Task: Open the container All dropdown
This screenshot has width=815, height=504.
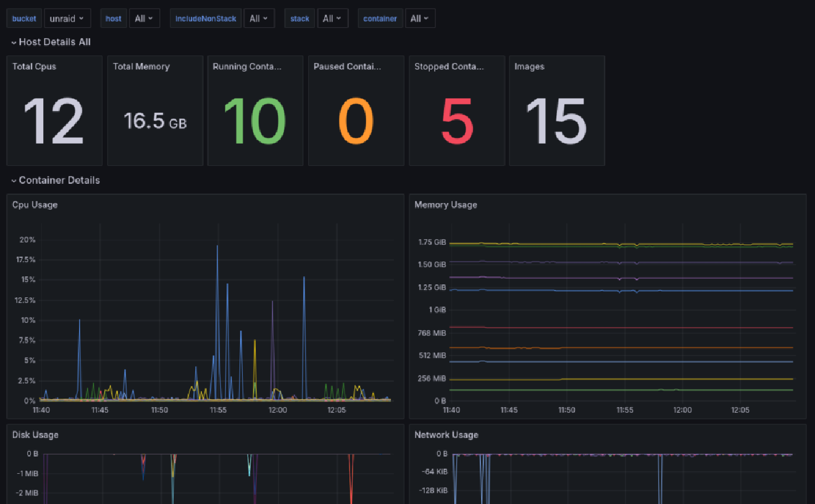Action: point(420,18)
